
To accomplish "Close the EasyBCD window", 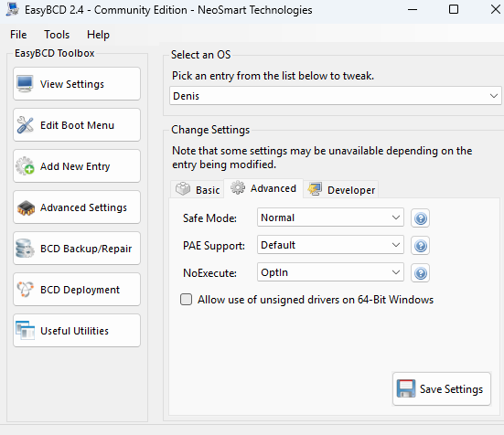I will click(496, 9).
